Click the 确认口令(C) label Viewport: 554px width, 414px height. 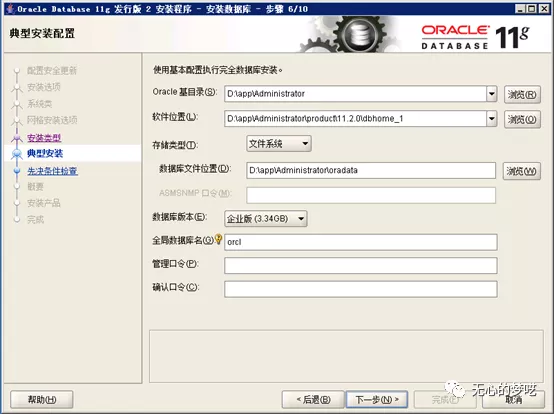pyautogui.click(x=176, y=288)
